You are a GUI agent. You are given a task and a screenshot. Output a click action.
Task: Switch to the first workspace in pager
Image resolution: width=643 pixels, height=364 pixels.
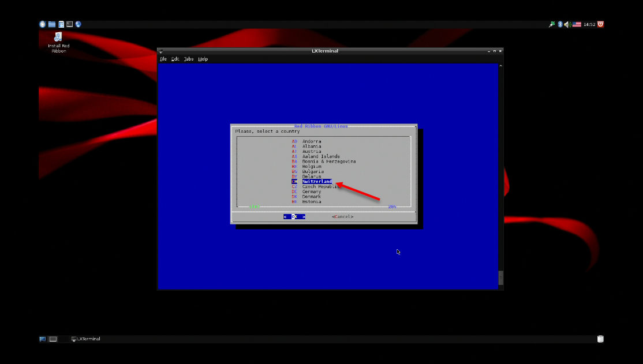click(53, 339)
